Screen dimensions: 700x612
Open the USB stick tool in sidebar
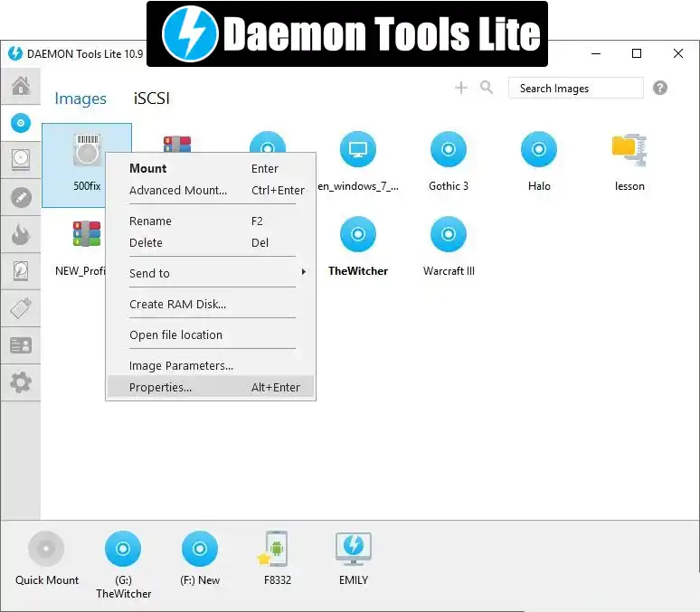[x=21, y=308]
